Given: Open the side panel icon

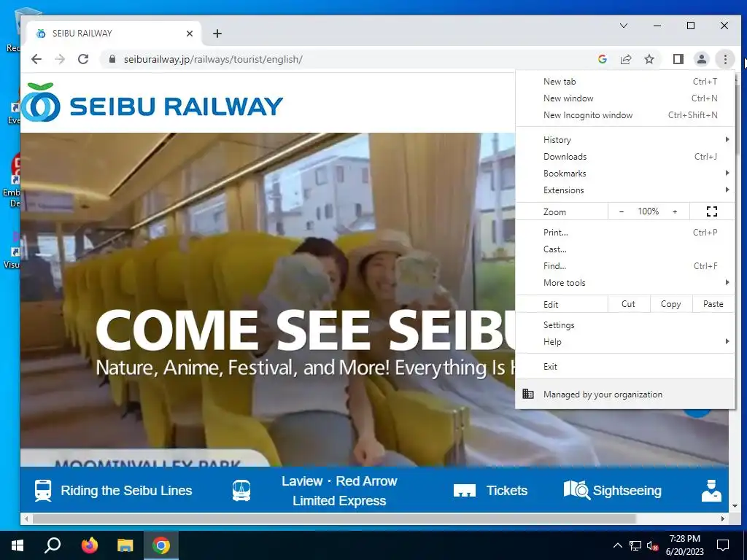Looking at the screenshot, I should (678, 59).
